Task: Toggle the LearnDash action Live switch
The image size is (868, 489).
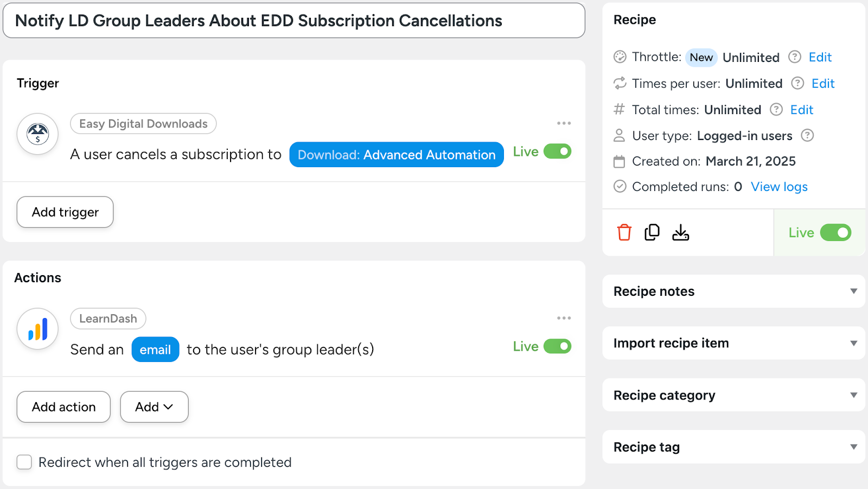Action: coord(557,346)
